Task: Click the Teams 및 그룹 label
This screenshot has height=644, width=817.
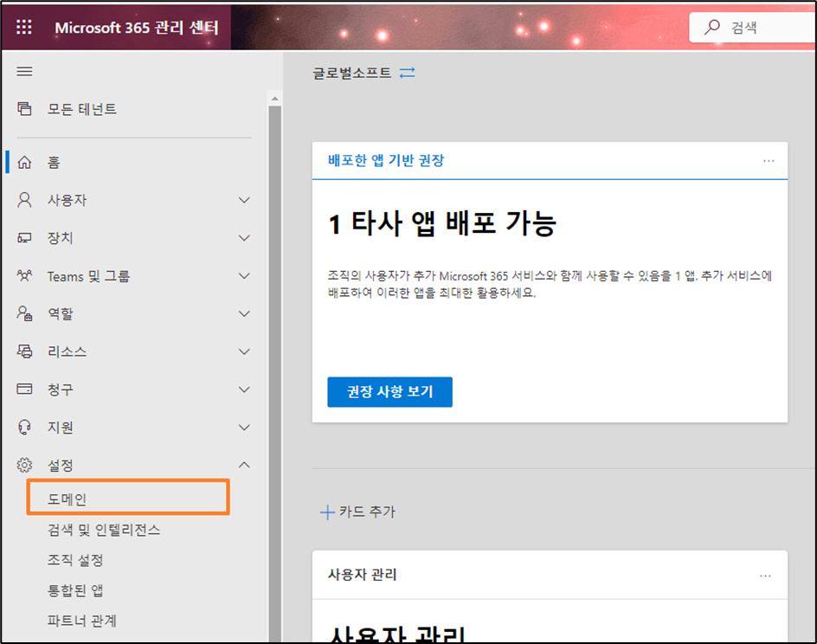Action: click(x=88, y=276)
